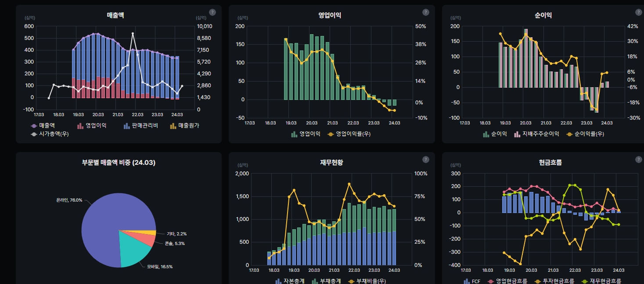Open the help icon on the 영업이익 chart
The image size is (644, 284).
(x=425, y=12)
